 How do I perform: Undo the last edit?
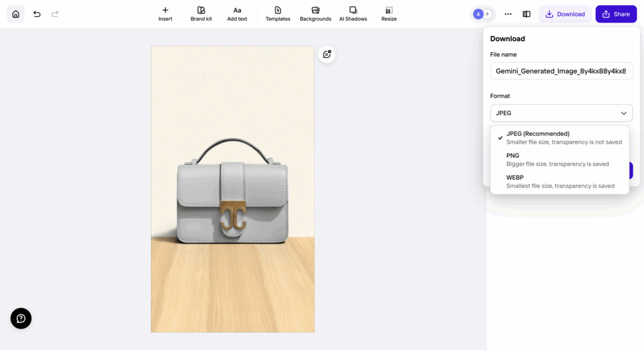[x=37, y=14]
